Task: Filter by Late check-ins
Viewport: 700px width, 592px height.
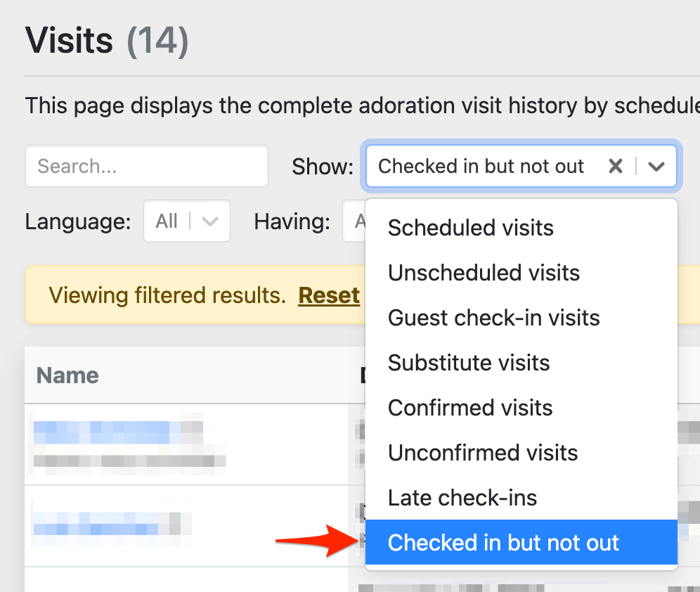Action: (x=462, y=498)
